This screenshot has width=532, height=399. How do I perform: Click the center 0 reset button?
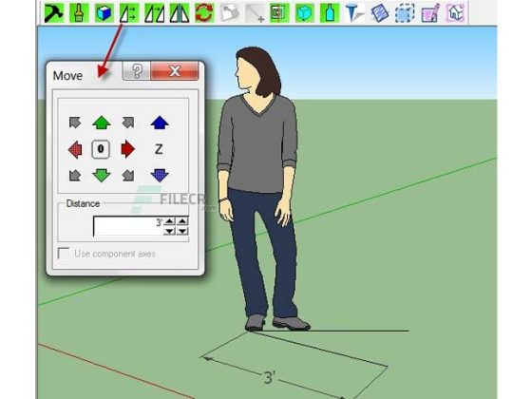[101, 149]
